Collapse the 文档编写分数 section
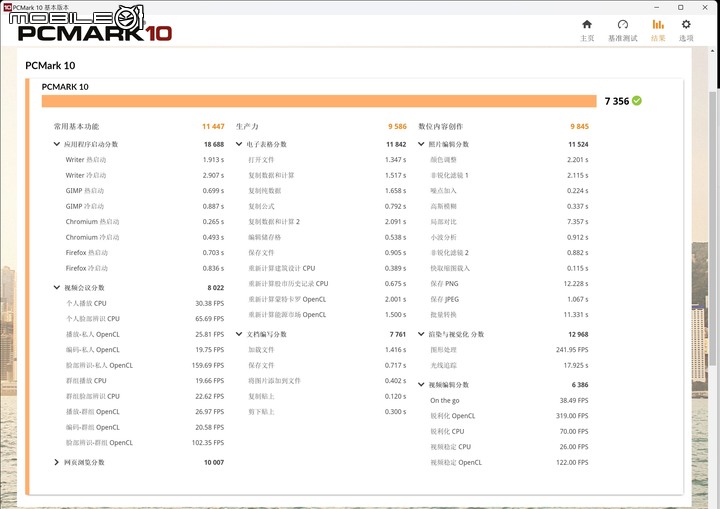The image size is (720, 509). 239,334
